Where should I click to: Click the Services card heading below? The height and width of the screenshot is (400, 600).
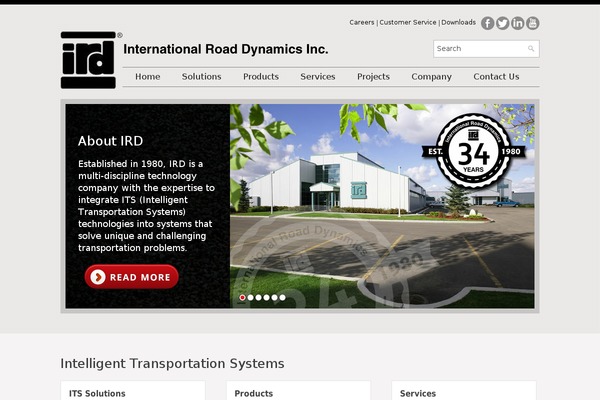(x=418, y=393)
